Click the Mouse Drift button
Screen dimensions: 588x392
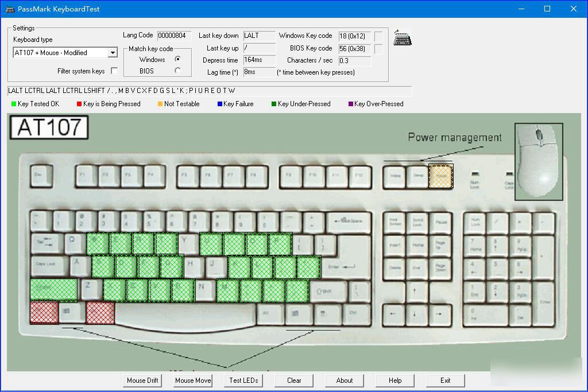(142, 381)
